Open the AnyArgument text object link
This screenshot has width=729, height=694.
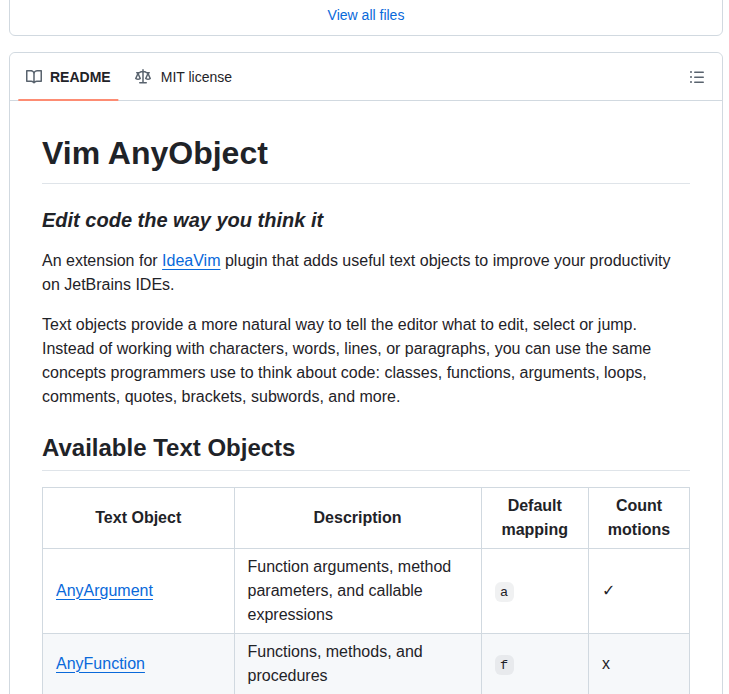[x=105, y=590]
